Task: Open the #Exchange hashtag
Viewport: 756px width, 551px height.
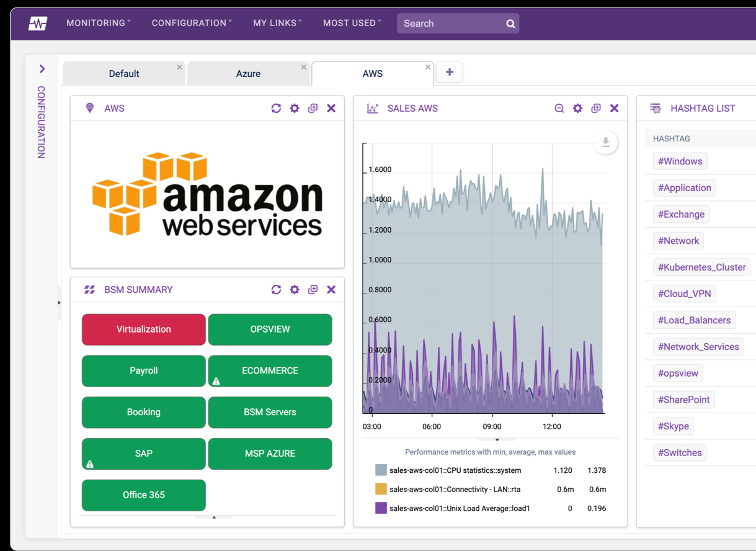Action: click(x=681, y=214)
